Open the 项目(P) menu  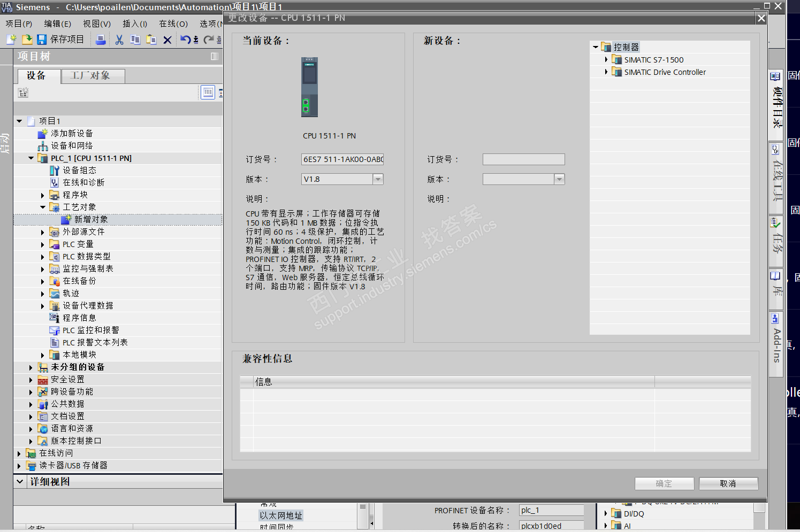coord(19,24)
